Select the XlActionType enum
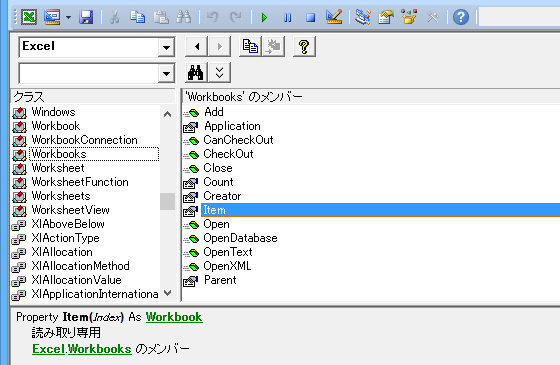560x365 pixels. pyautogui.click(x=65, y=238)
